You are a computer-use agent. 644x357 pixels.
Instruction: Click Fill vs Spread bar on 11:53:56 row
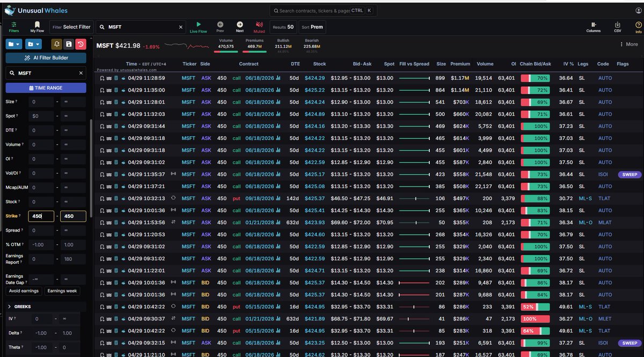pyautogui.click(x=414, y=222)
